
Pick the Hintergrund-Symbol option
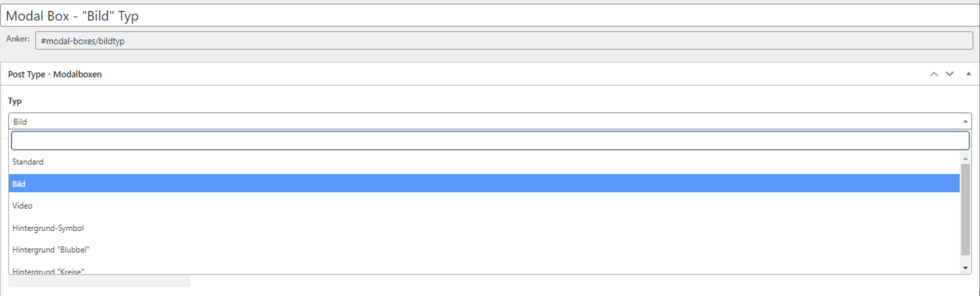(48, 228)
